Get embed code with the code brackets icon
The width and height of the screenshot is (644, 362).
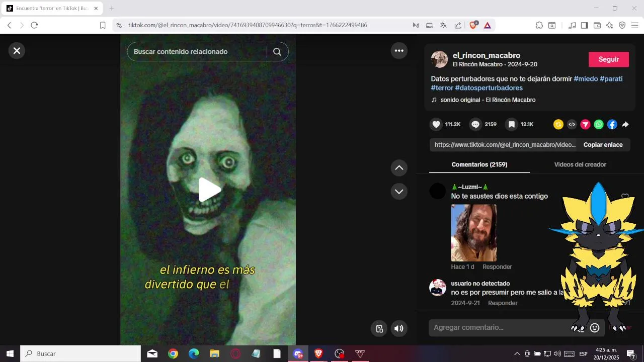(572, 125)
